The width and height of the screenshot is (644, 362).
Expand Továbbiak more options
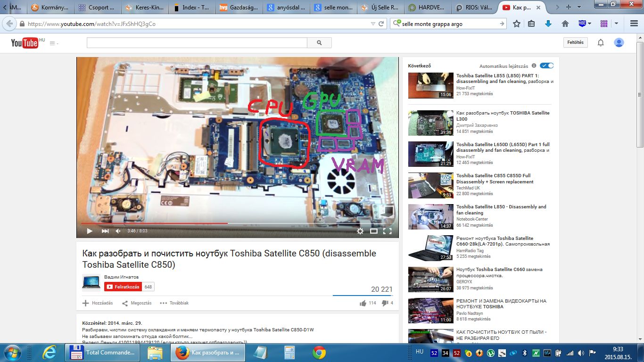(x=174, y=303)
